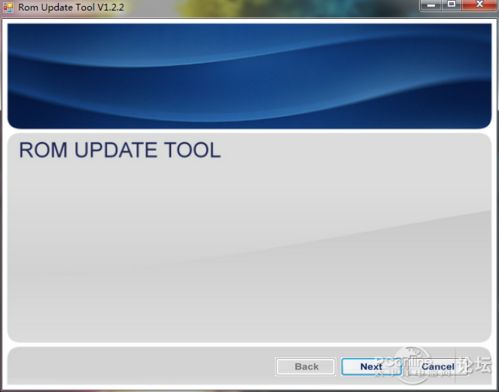Click the Cancel button

tap(438, 367)
